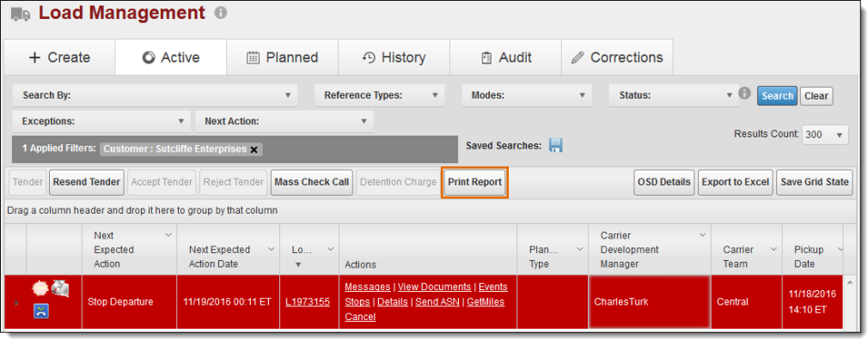This screenshot has width=868, height=339.
Task: Switch to the Planned tab
Action: click(283, 58)
